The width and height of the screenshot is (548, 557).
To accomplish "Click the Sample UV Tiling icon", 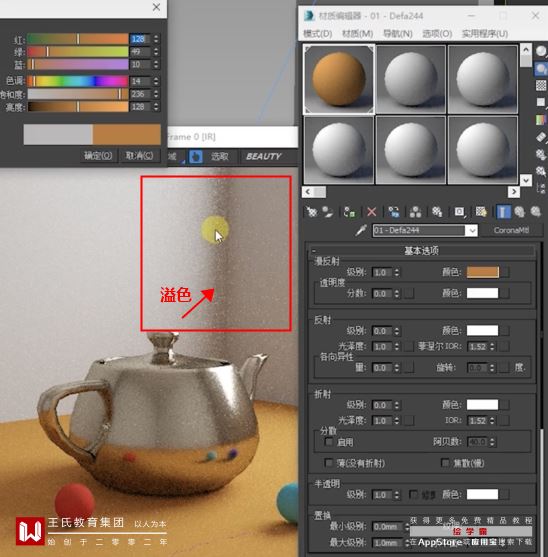I will pos(541,102).
